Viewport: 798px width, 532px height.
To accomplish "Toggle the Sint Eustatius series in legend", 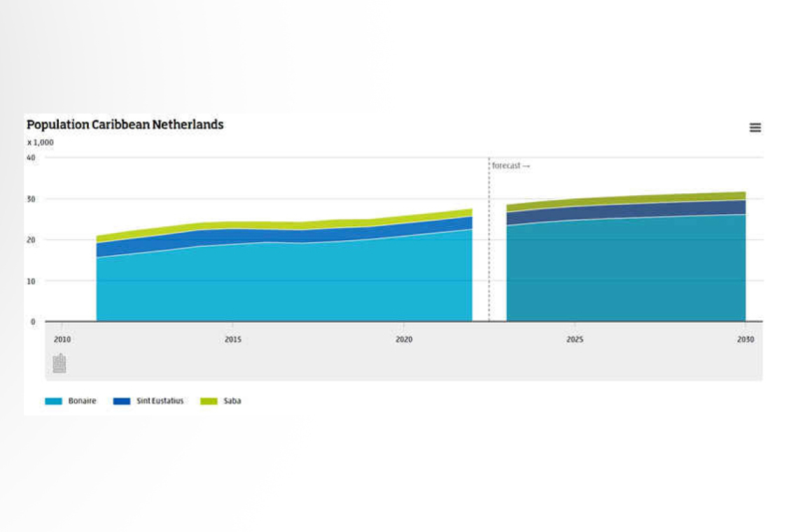I will coord(148,401).
